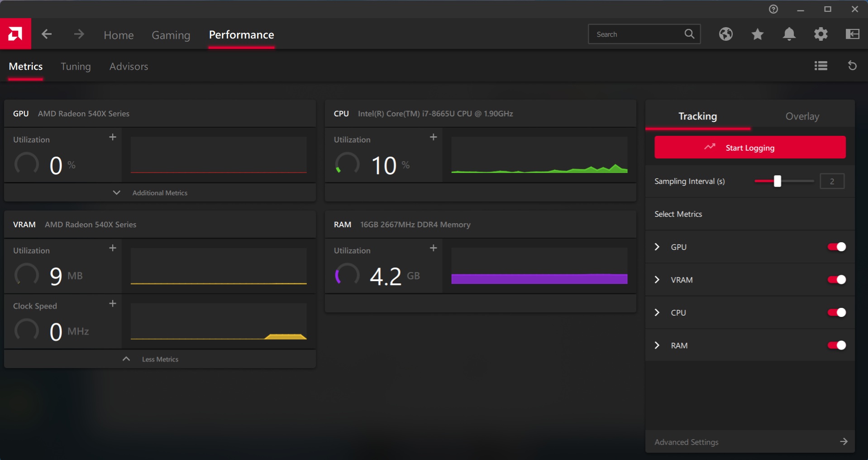Click the search magnifier icon
Viewport: 868px width, 460px height.
click(x=689, y=34)
